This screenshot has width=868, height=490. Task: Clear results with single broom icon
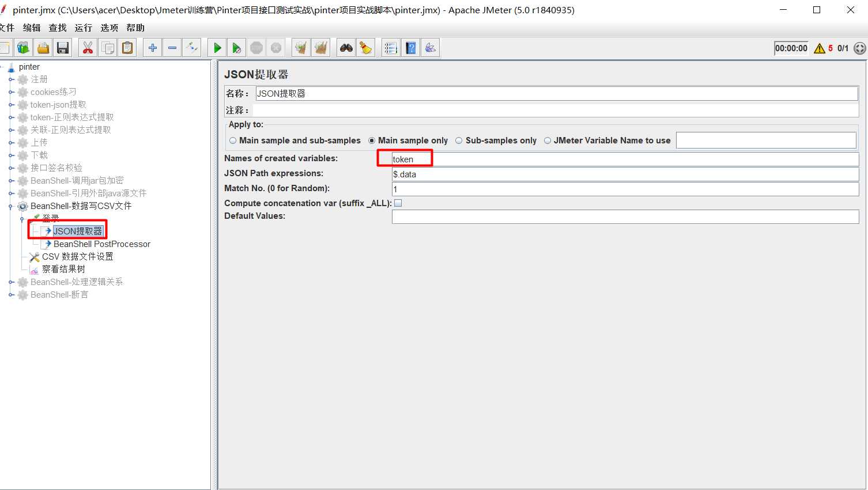click(301, 48)
